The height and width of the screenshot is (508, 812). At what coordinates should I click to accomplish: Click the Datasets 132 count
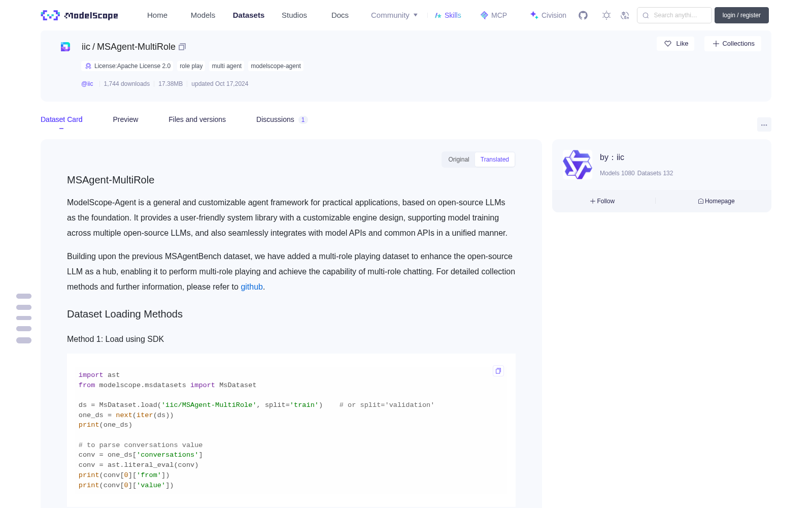tap(655, 173)
